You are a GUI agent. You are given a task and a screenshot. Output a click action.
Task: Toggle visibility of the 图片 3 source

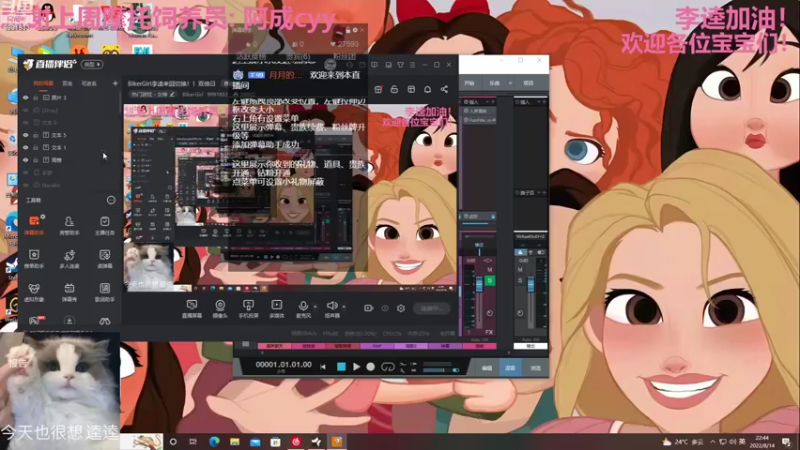coord(26,97)
